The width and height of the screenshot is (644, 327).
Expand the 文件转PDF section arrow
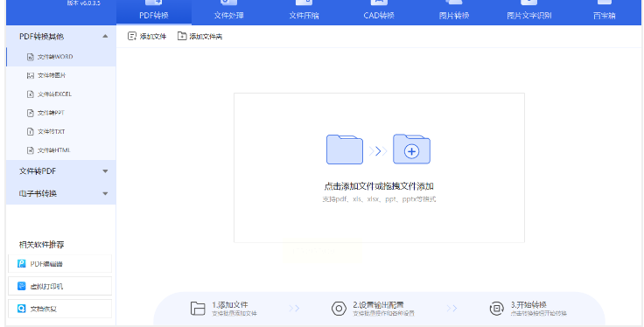click(105, 171)
